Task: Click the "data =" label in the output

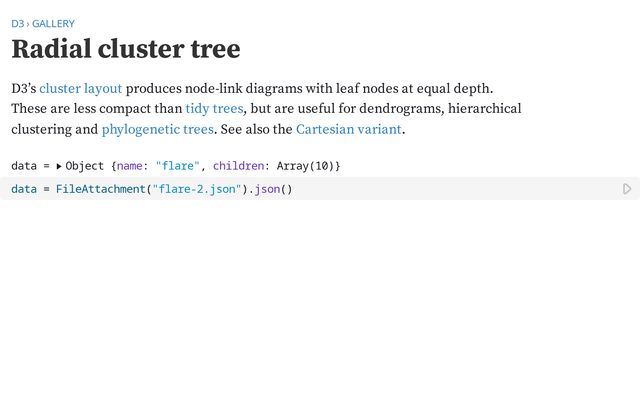Action: (28, 166)
